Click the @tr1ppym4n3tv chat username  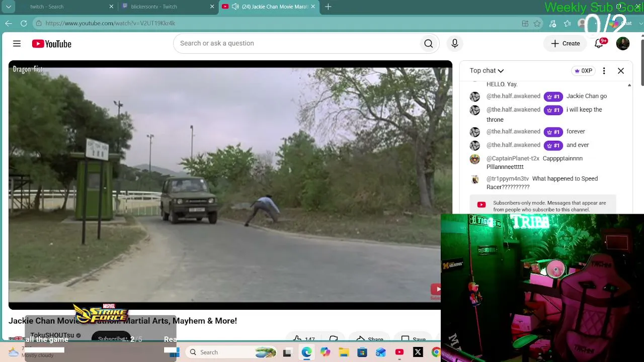(508, 178)
